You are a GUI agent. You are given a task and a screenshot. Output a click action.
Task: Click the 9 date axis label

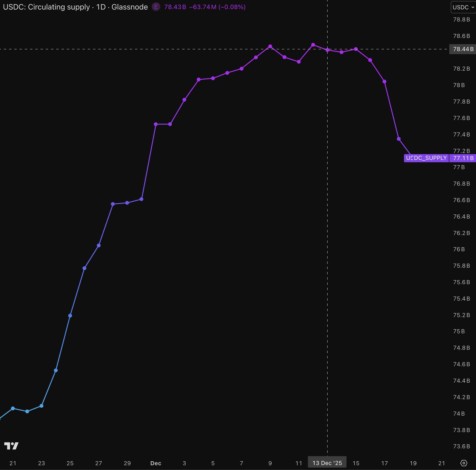click(x=270, y=463)
